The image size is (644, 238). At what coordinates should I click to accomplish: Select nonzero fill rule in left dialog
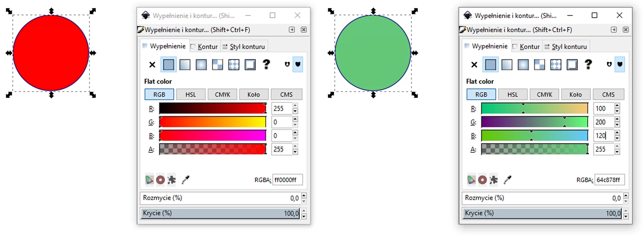tap(298, 64)
